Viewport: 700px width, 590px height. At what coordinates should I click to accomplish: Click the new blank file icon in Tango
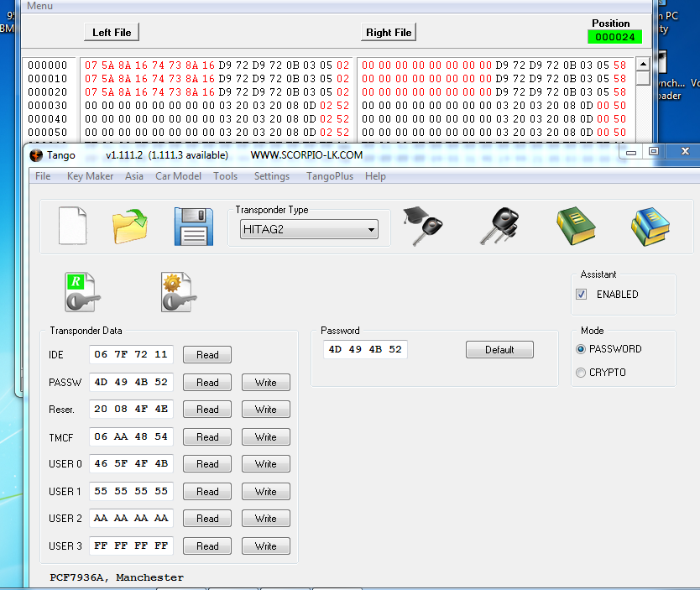point(72,226)
